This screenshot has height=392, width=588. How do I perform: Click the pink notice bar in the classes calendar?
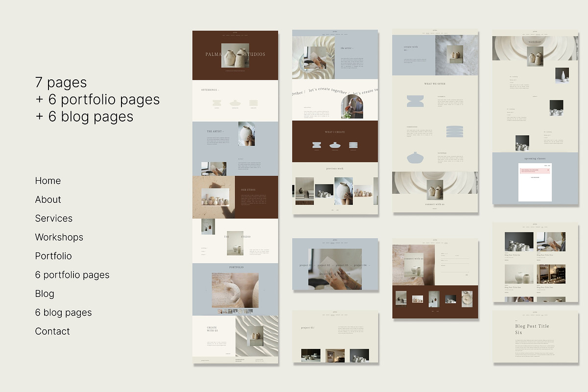coord(535,170)
